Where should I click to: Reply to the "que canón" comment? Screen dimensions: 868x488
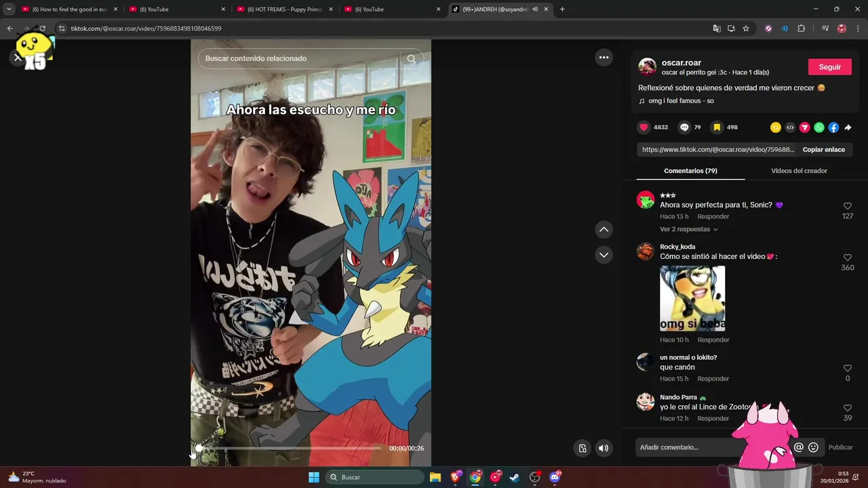713,379
